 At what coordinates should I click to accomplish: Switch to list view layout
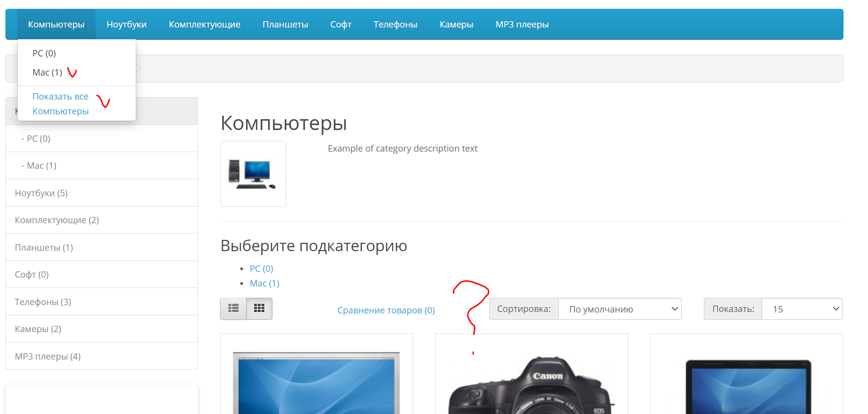pyautogui.click(x=233, y=309)
